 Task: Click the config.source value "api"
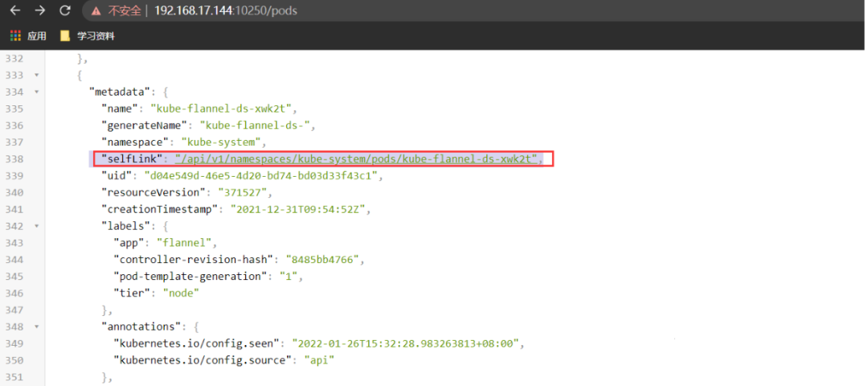click(319, 360)
